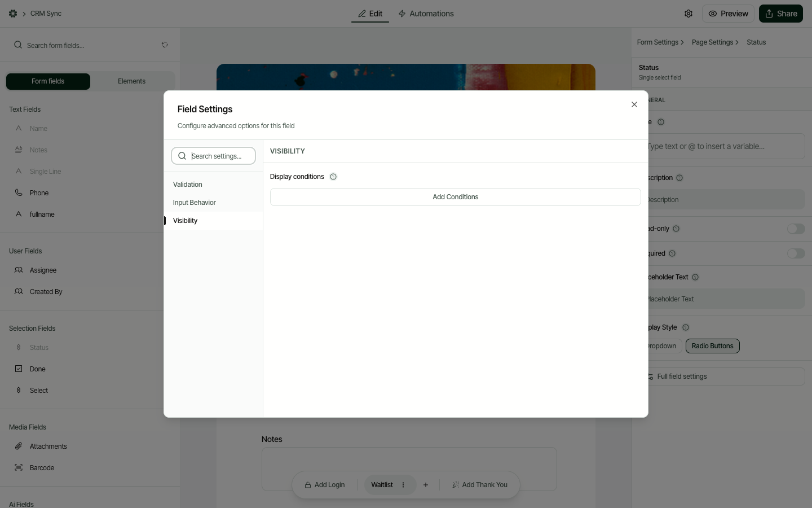
Task: Click the Done checkmark icon in Selection Fields
Action: pyautogui.click(x=18, y=369)
